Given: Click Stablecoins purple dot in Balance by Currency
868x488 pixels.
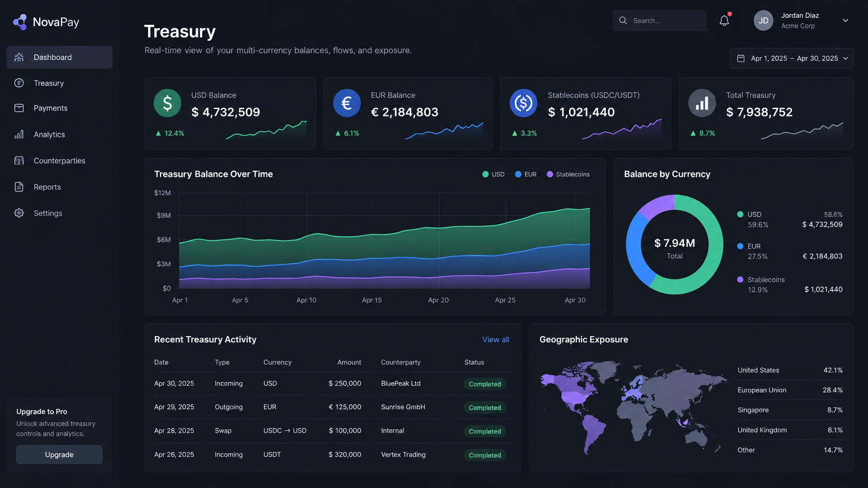Looking at the screenshot, I should (740, 280).
